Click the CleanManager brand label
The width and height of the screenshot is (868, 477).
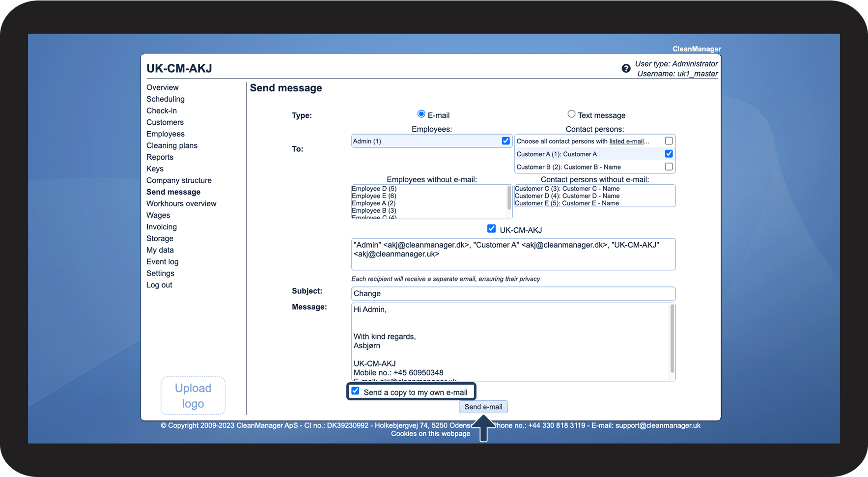click(x=697, y=49)
